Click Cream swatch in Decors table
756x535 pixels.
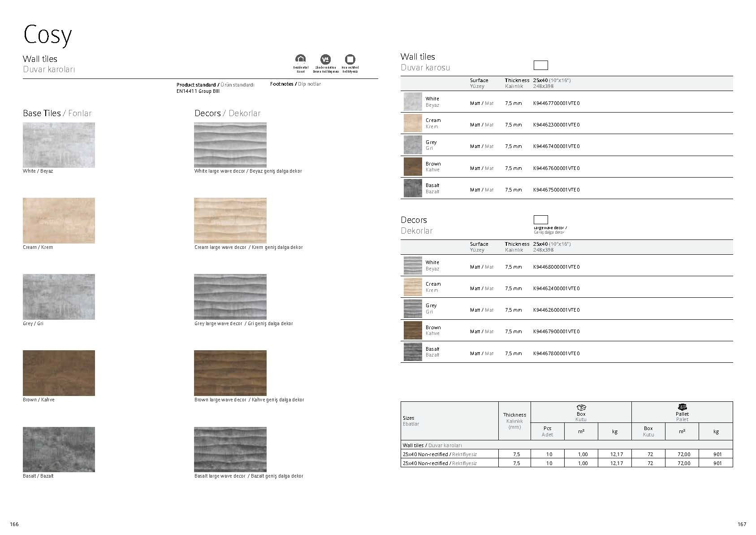pos(413,287)
